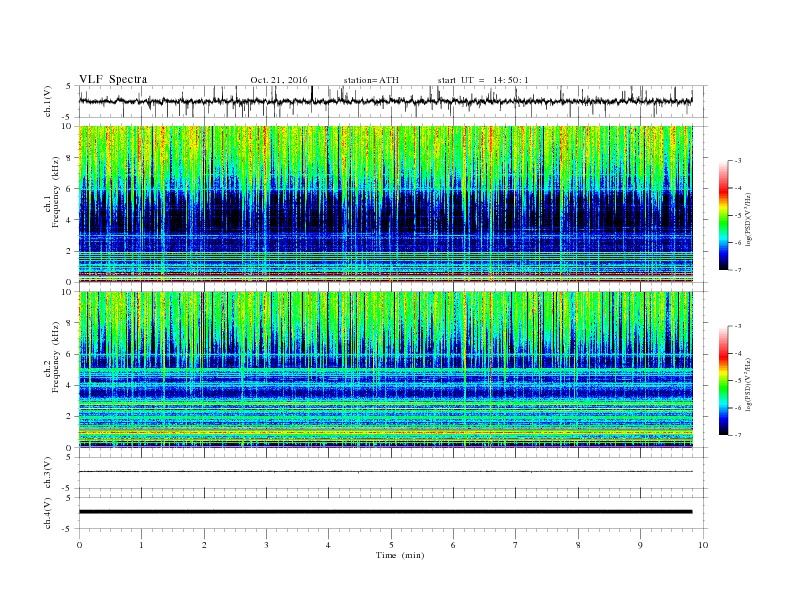Click the 'start UT = 14:50:1' text

pos(483,80)
